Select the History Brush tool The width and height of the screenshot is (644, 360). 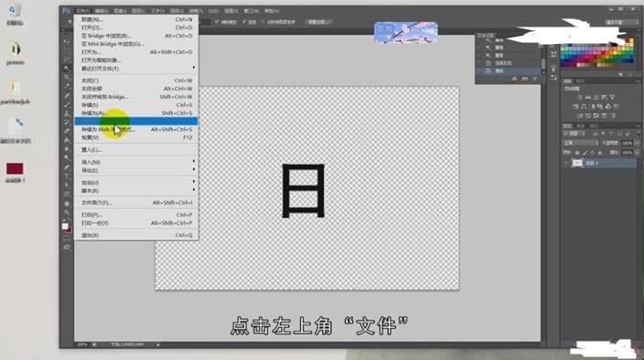click(x=67, y=122)
